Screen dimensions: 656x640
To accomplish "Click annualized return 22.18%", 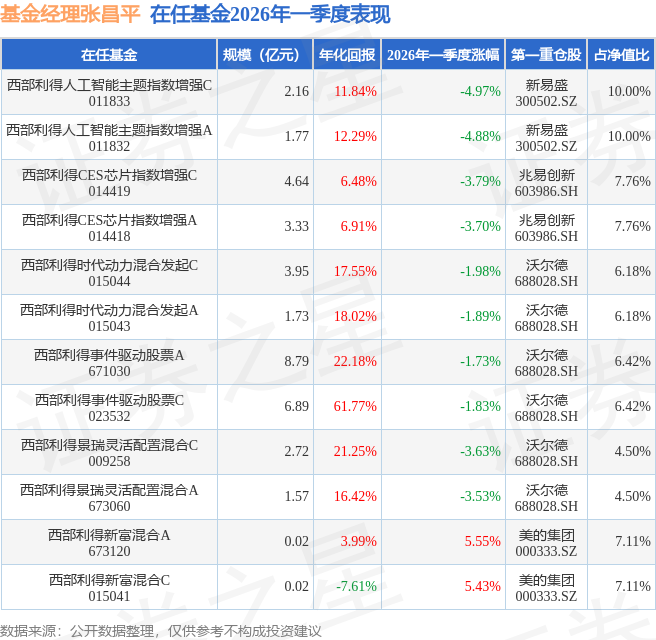I will (355, 361).
